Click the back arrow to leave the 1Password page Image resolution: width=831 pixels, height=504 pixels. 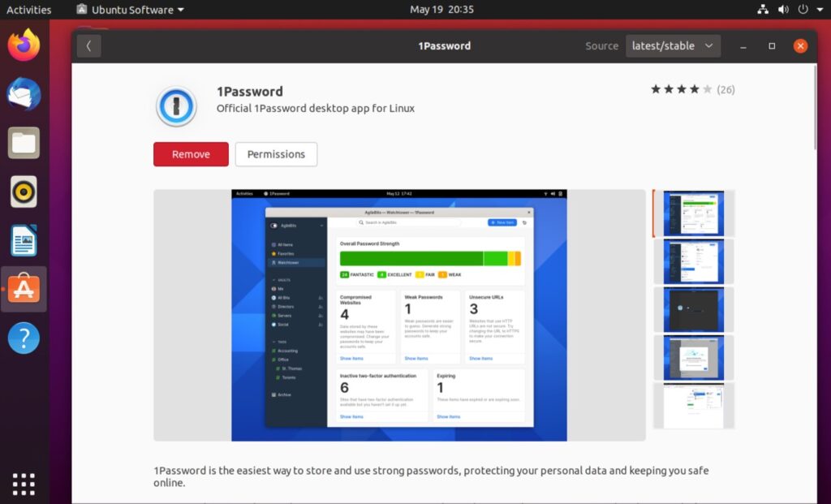(x=88, y=45)
